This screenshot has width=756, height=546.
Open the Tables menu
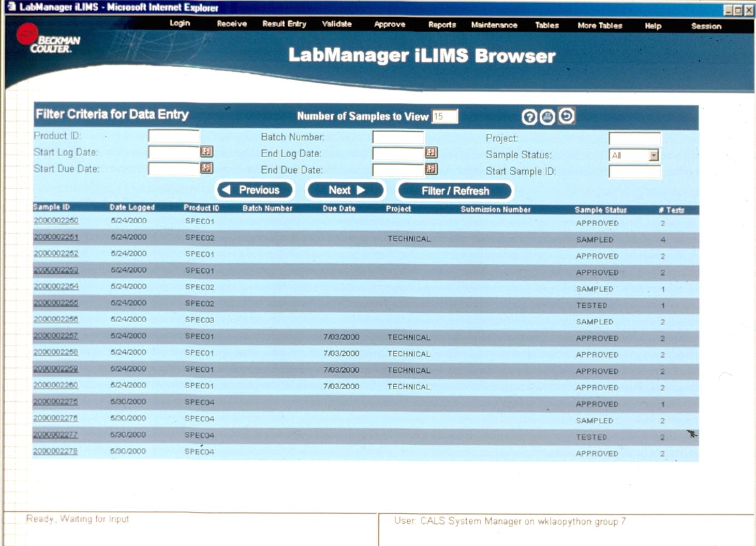coord(547,25)
